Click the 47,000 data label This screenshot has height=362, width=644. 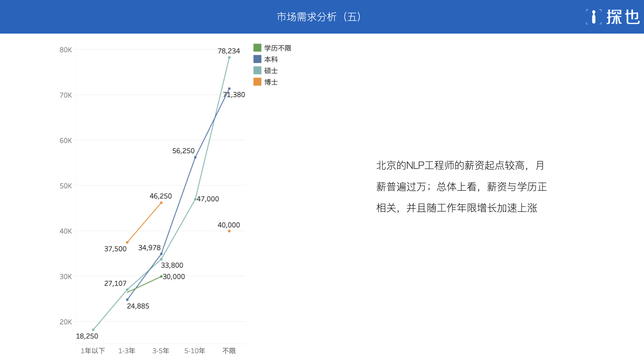coord(208,199)
